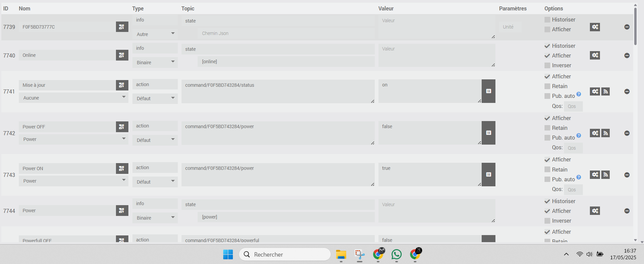Choose an icon for Power OFF command
Image resolution: width=644 pixels, height=264 pixels.
122,127
